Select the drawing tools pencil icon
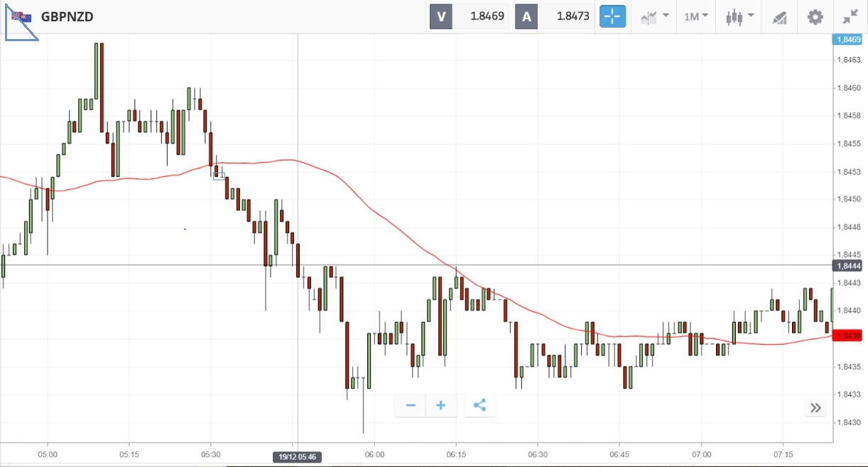 click(780, 16)
